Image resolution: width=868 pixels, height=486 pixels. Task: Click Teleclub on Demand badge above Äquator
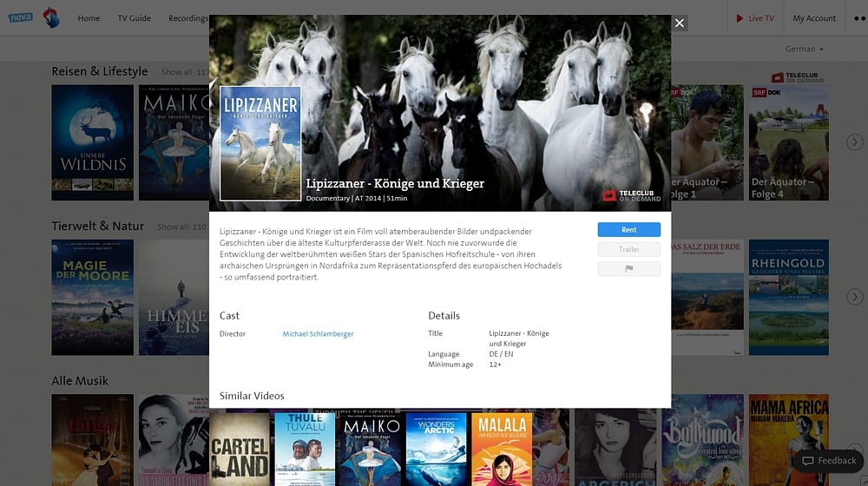pyautogui.click(x=798, y=77)
